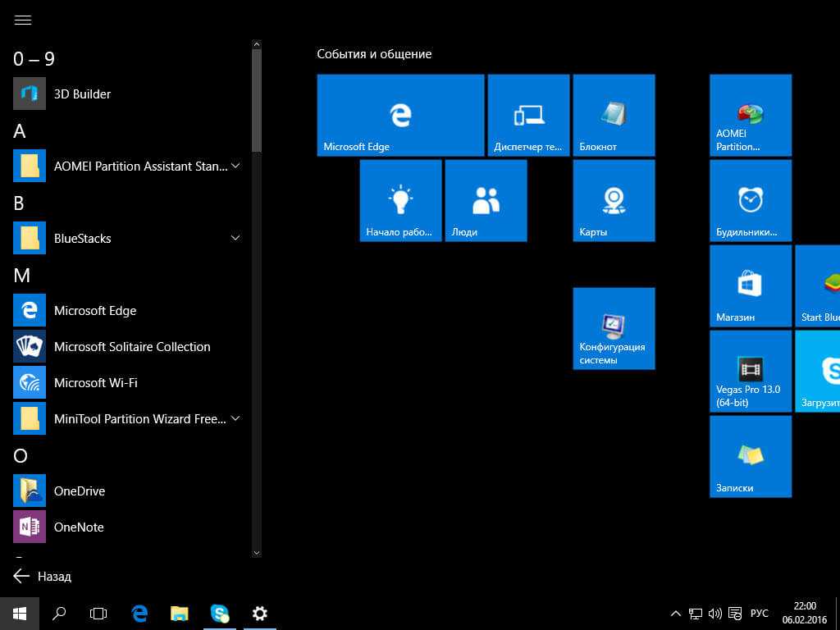This screenshot has width=840, height=630.
Task: Launch the Блокнот tile
Action: click(614, 115)
